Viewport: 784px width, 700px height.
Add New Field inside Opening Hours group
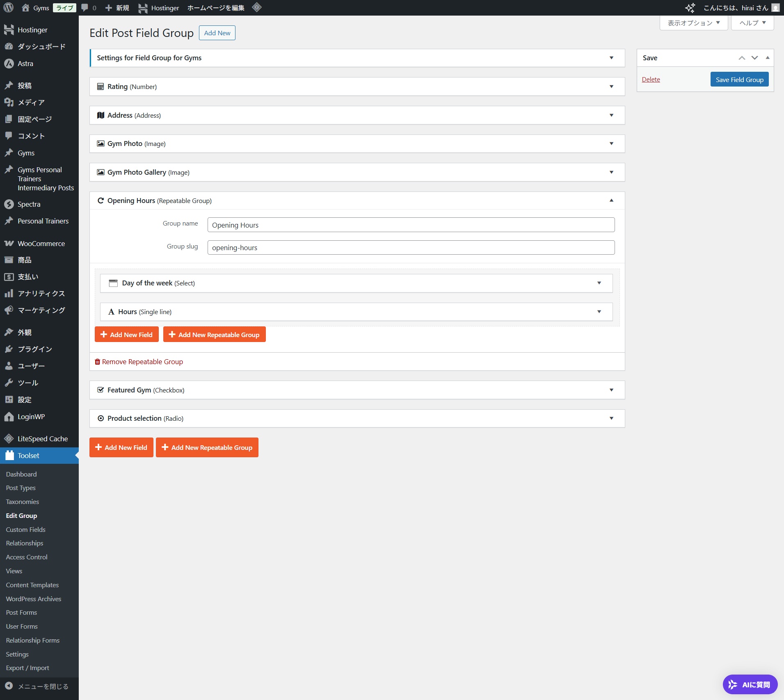pyautogui.click(x=127, y=335)
